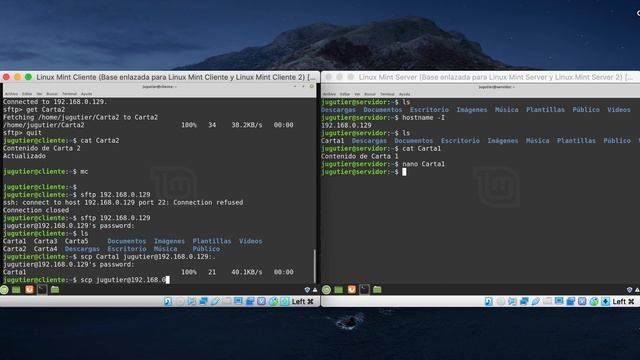Click the empty prompt line in Server terminal
This screenshot has height=360, width=640.
click(364, 172)
